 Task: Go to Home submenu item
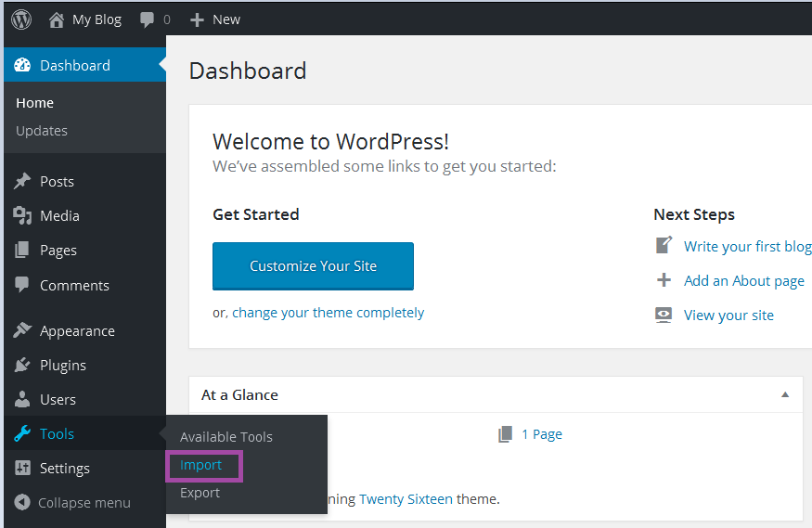point(34,103)
